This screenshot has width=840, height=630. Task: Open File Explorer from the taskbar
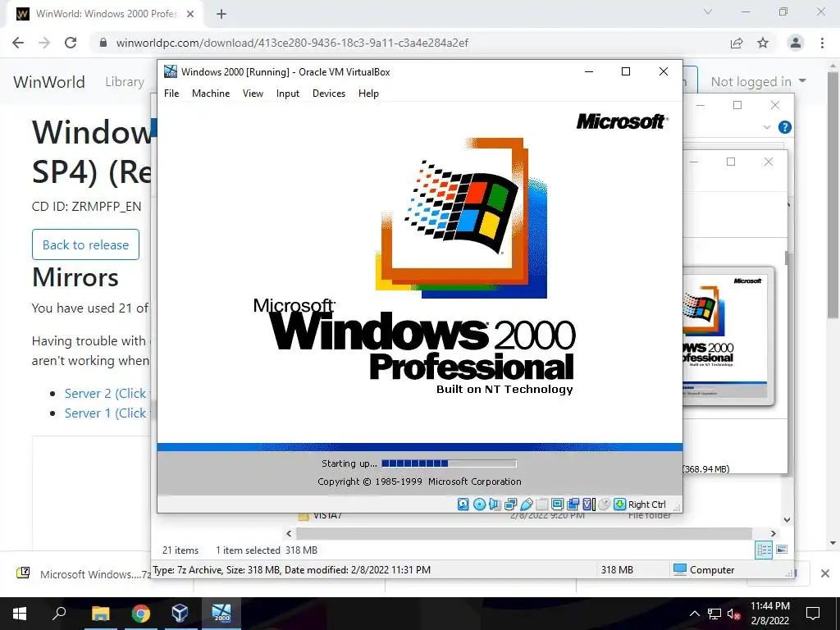tap(100, 614)
